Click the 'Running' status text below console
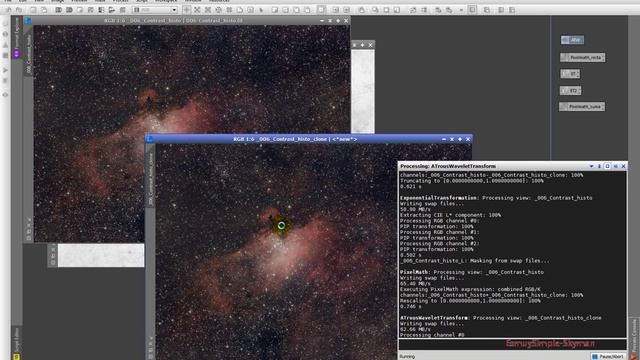The image size is (640, 360). pyautogui.click(x=407, y=356)
